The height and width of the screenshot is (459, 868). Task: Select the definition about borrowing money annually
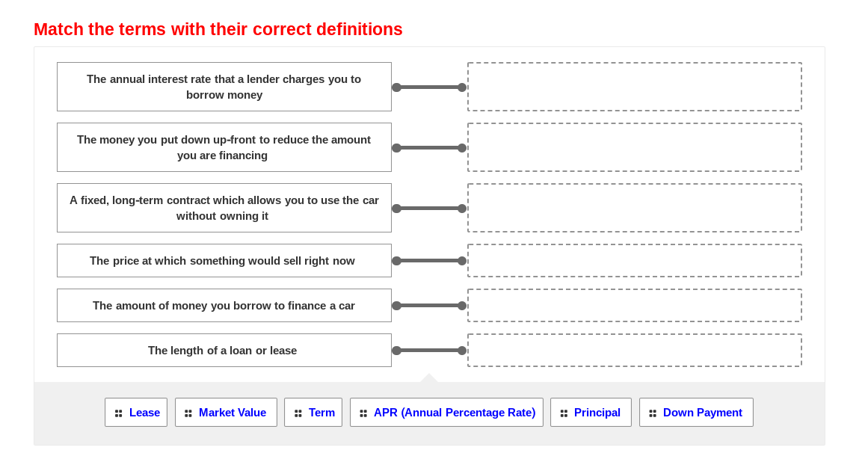point(224,87)
